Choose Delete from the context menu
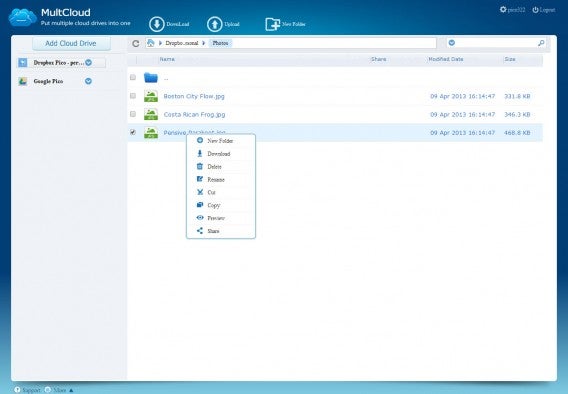This screenshot has height=394, width=568. [x=221, y=167]
